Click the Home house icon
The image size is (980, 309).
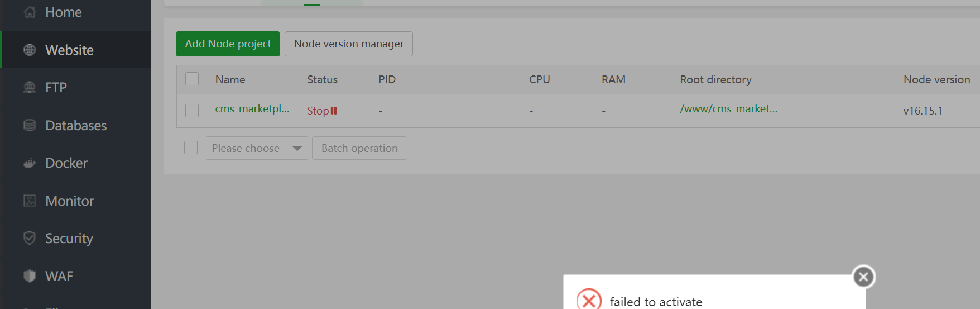click(x=30, y=12)
